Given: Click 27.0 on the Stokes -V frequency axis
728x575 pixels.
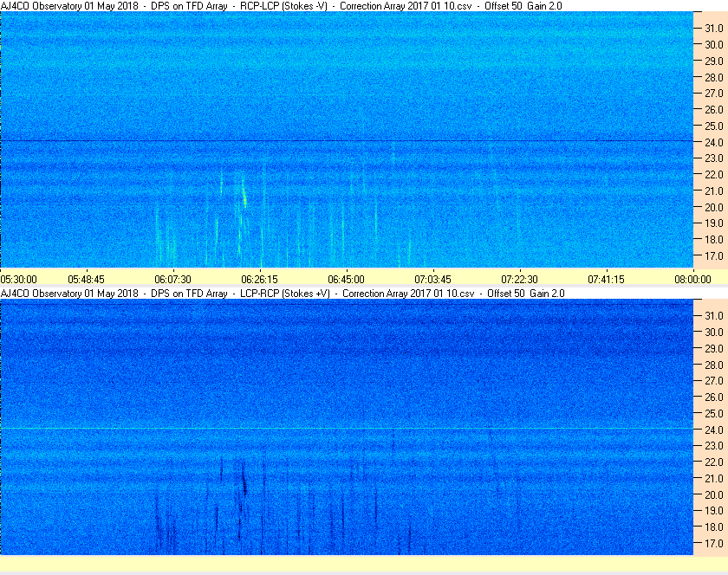Looking at the screenshot, I should pos(714,94).
